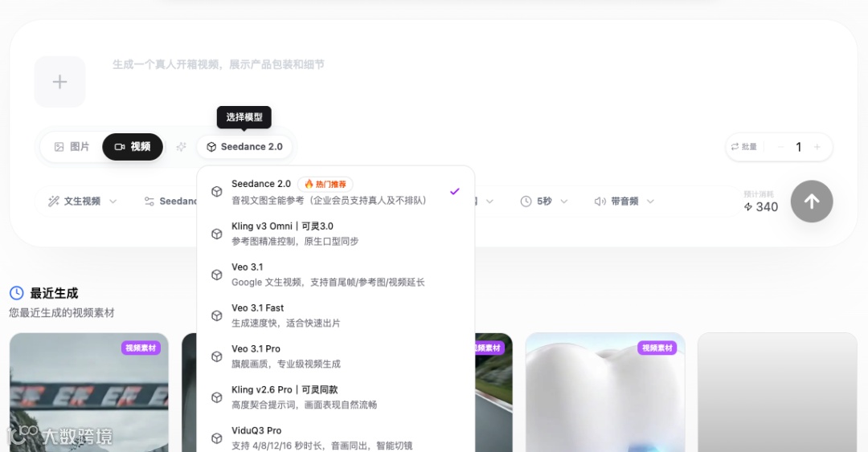This screenshot has height=452, width=868.
Task: Click the cube icon in Seedance 2.0 button
Action: (x=211, y=147)
